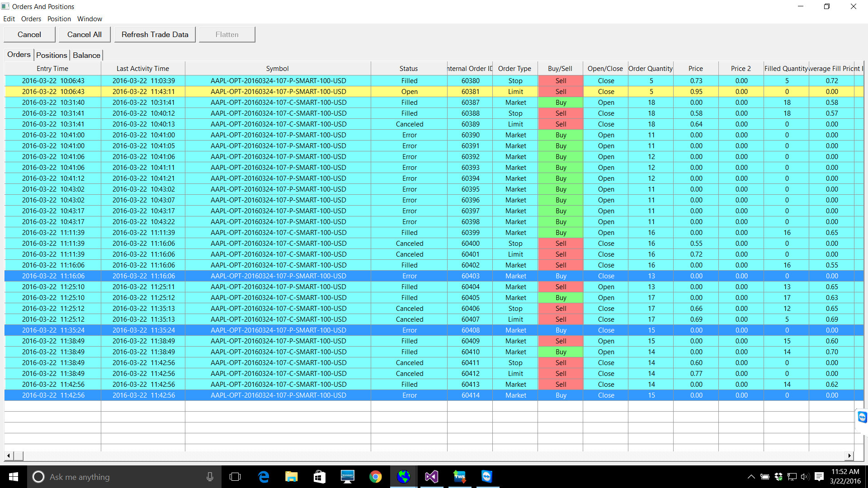Click the Cortana circle icon
This screenshot has height=488, width=868.
(38, 477)
